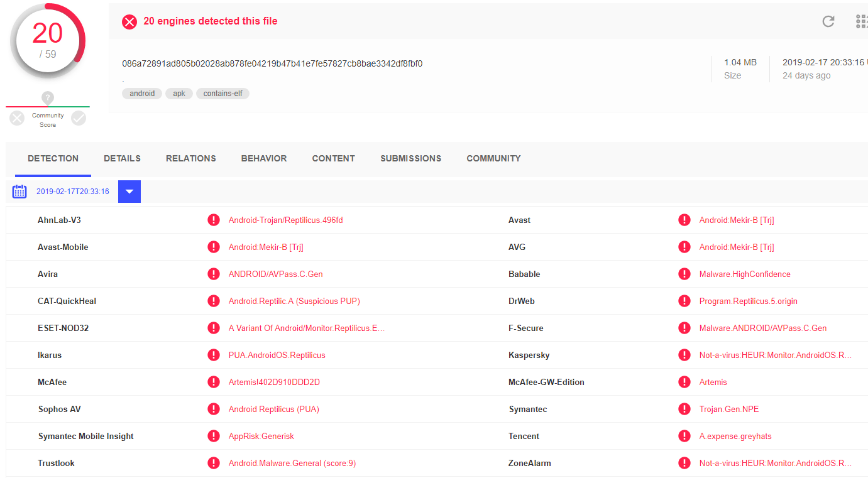Open the RELATIONS tab
Viewport: 868px width, 478px height.
pyautogui.click(x=191, y=158)
